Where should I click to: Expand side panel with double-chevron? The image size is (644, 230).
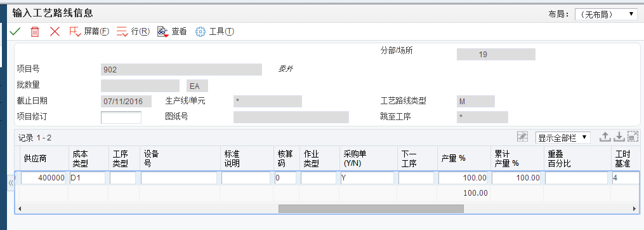(11, 183)
